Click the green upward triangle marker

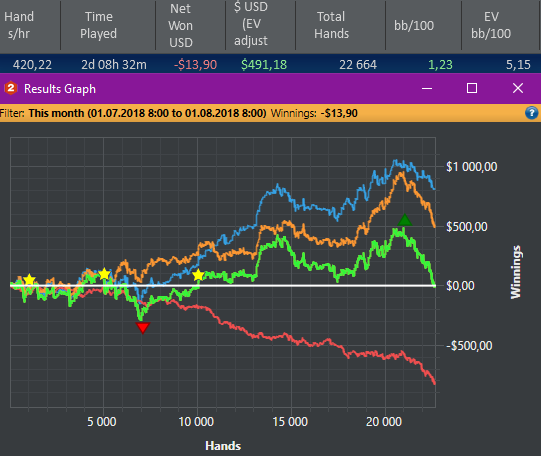pos(404,220)
